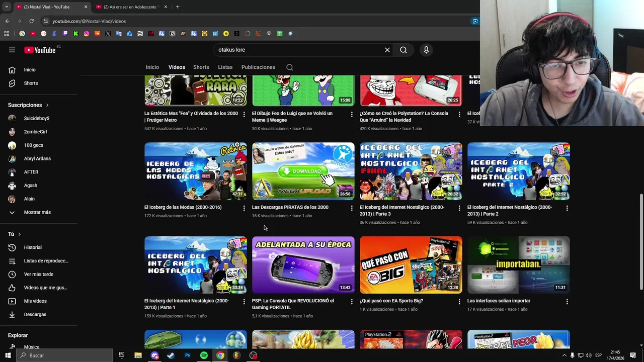Viewport: 644px width, 362px height.
Task: Open options for PSP console video
Action: click(x=352, y=302)
